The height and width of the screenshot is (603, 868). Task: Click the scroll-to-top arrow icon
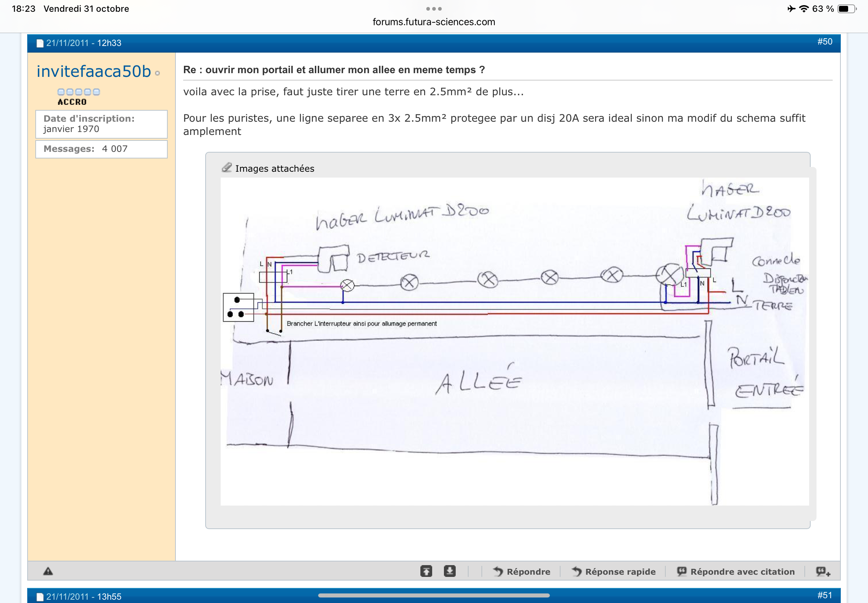tap(426, 571)
